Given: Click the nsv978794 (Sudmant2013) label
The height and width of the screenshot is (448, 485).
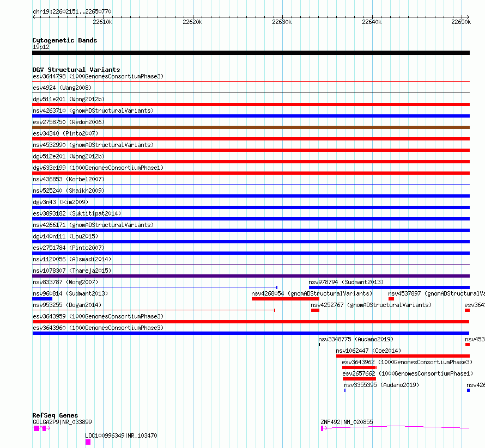Looking at the screenshot, I should click(346, 282).
